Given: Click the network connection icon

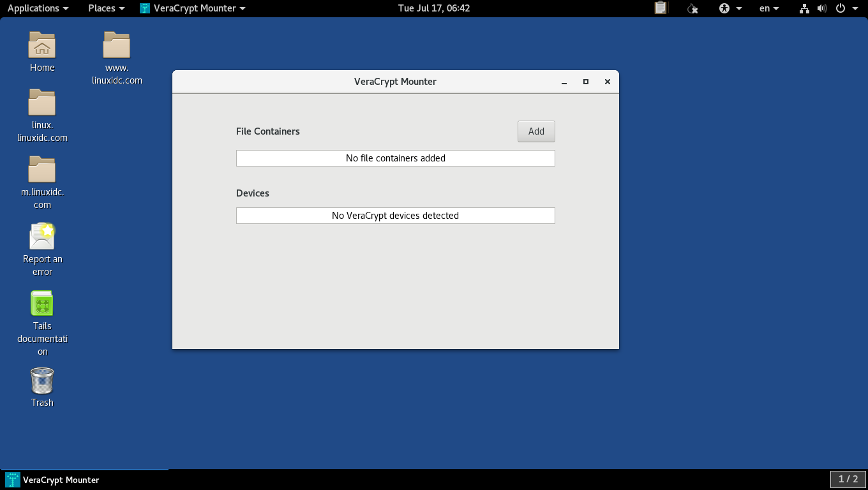Looking at the screenshot, I should [804, 8].
